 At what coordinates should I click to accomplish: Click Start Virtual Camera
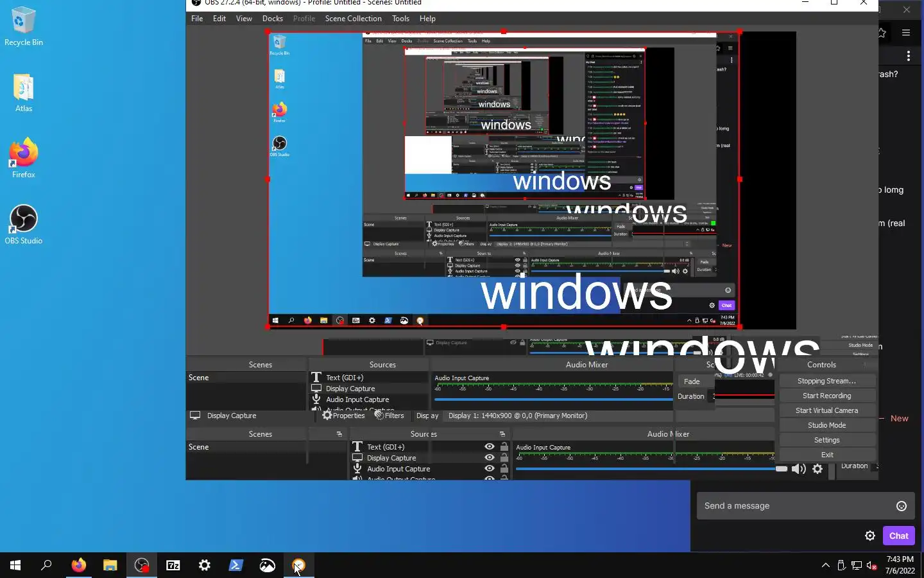point(826,410)
